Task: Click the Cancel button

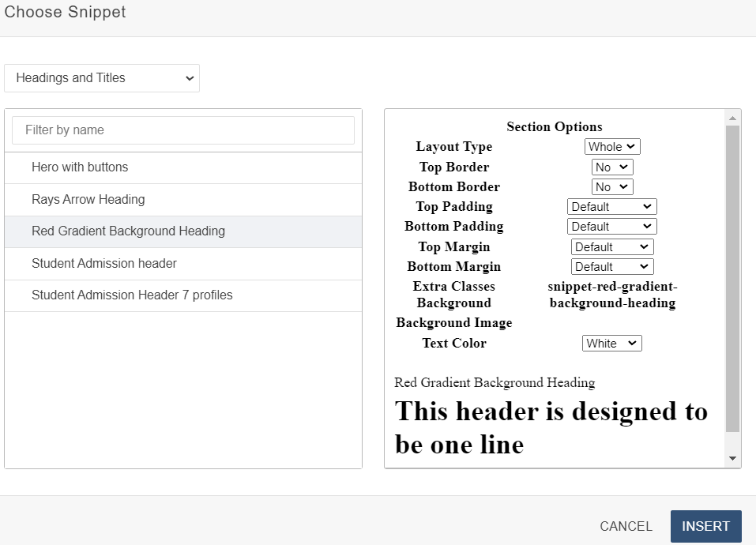Action: click(626, 527)
